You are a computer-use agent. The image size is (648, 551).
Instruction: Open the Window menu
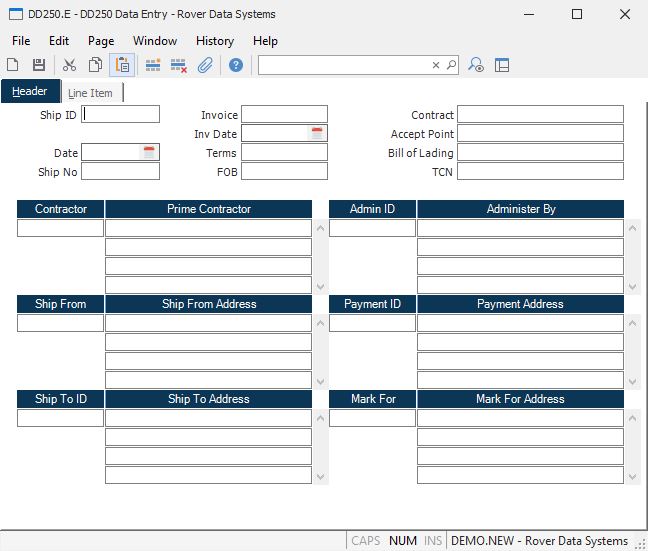pyautogui.click(x=155, y=41)
